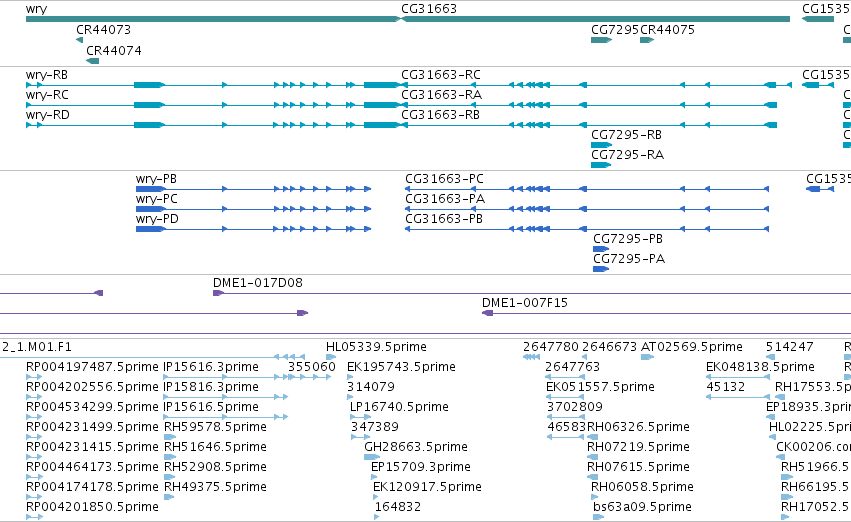Select coding sequence CG31663-PC
Image resolution: width=851 pixels, height=522 pixels.
444,179
